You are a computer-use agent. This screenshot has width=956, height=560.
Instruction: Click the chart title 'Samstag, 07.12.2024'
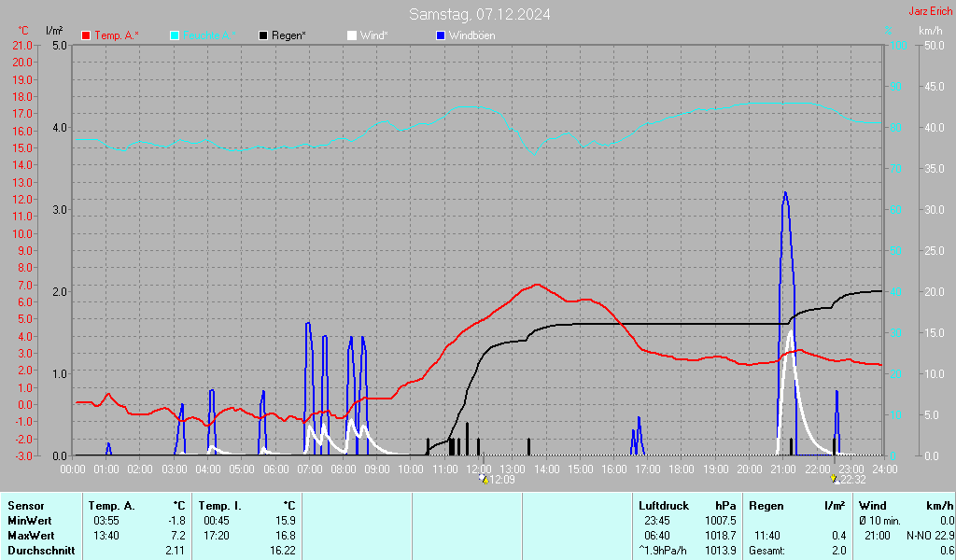[x=479, y=14]
